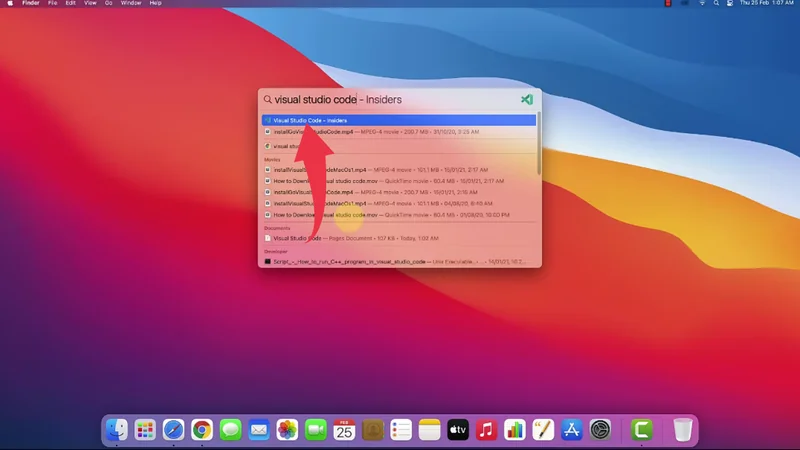Open the File menu in menu bar
800x450 pixels.
coord(53,5)
